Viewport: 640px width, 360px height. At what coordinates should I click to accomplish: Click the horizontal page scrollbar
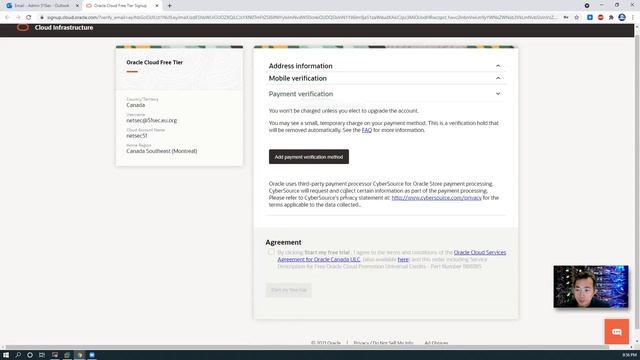(x=306, y=347)
